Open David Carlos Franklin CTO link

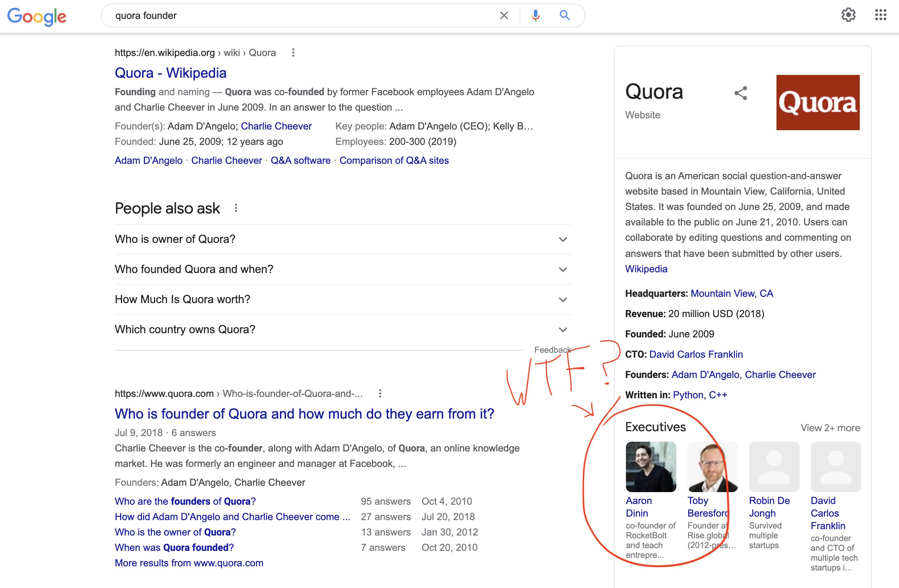(x=696, y=354)
